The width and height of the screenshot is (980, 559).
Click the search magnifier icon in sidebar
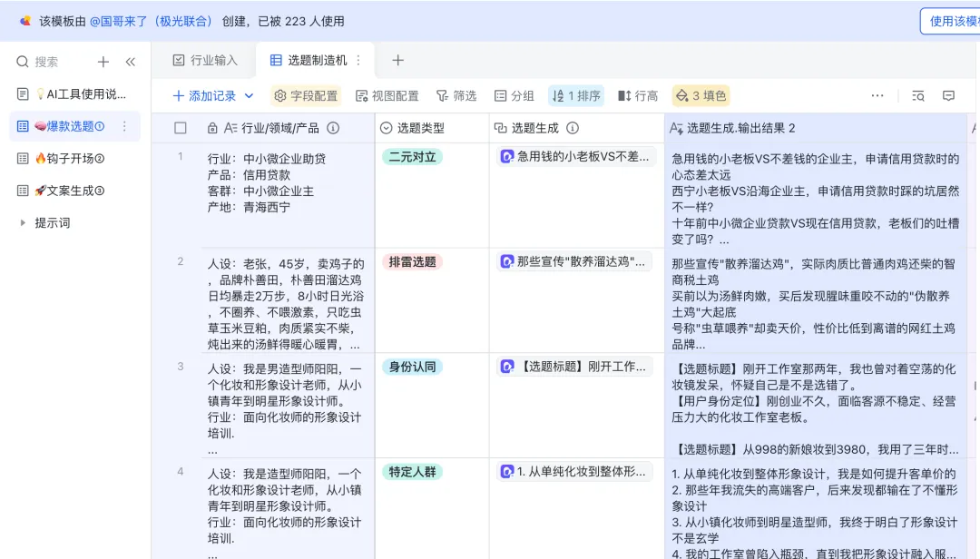[23, 62]
